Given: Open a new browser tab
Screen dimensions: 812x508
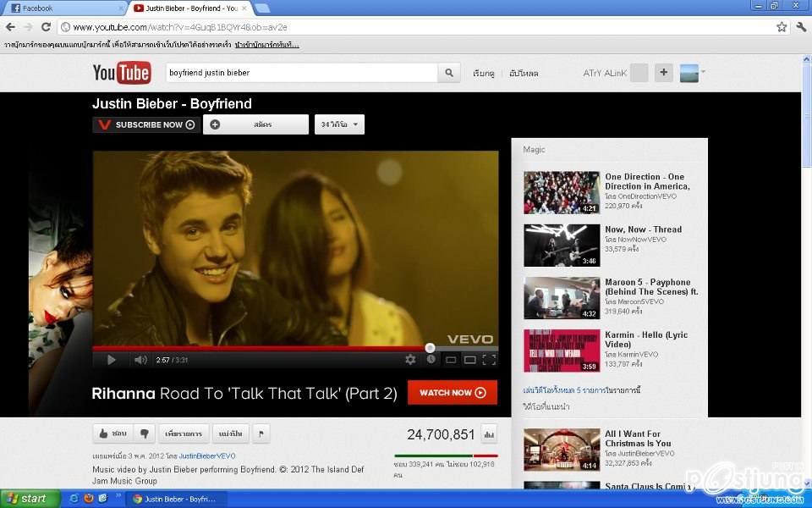Looking at the screenshot, I should pos(262,8).
